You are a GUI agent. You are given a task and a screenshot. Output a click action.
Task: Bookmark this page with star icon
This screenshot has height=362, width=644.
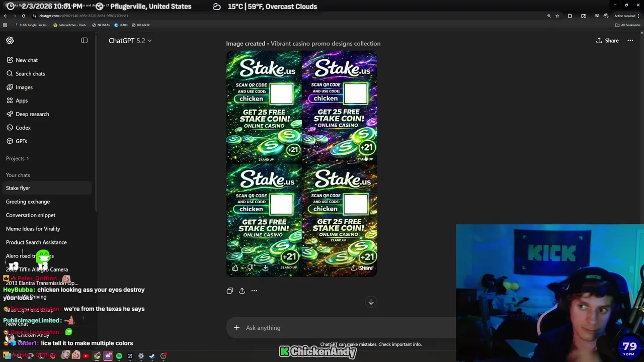557,16
